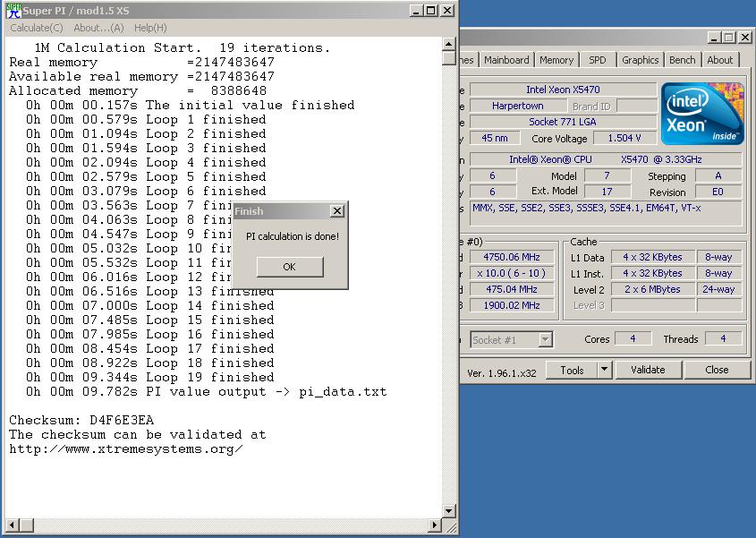Open the Tools dropdown arrow
This screenshot has width=756, height=538.
coord(605,370)
